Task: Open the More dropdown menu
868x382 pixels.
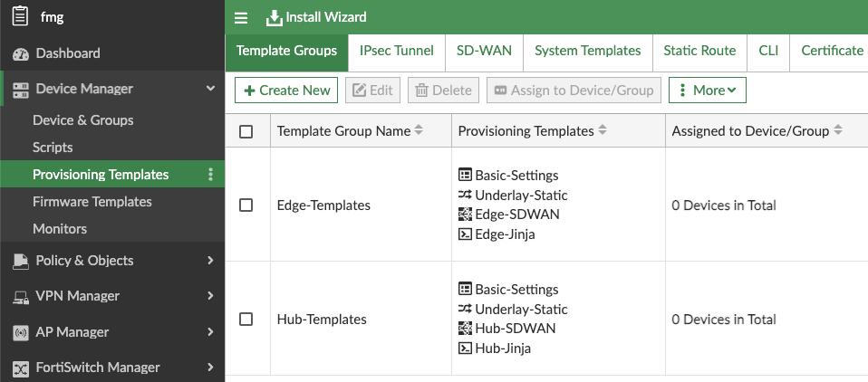Action: tap(708, 91)
